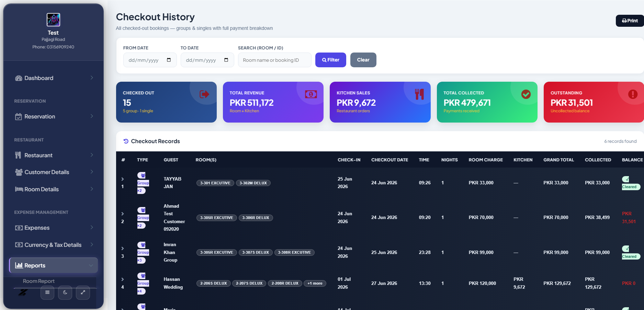Show the +1 more rooms for Hassan Wedding
Screen dimensions: 644x310
[x=315, y=284]
